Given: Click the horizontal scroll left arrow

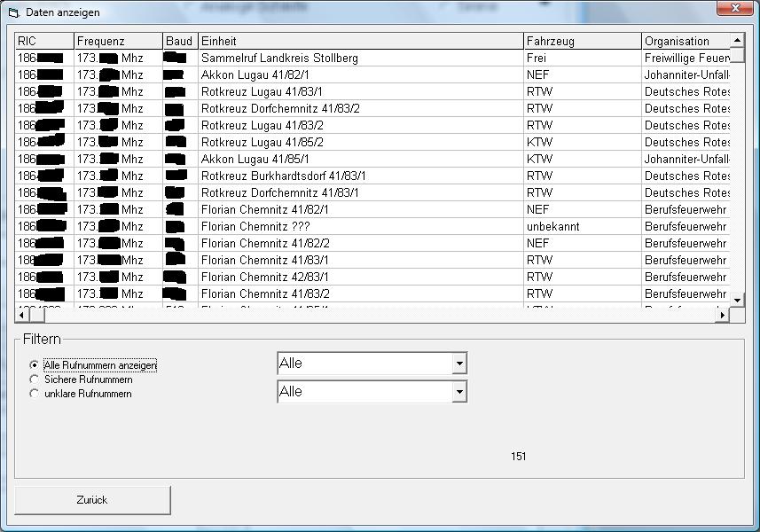Looking at the screenshot, I should (x=22, y=315).
